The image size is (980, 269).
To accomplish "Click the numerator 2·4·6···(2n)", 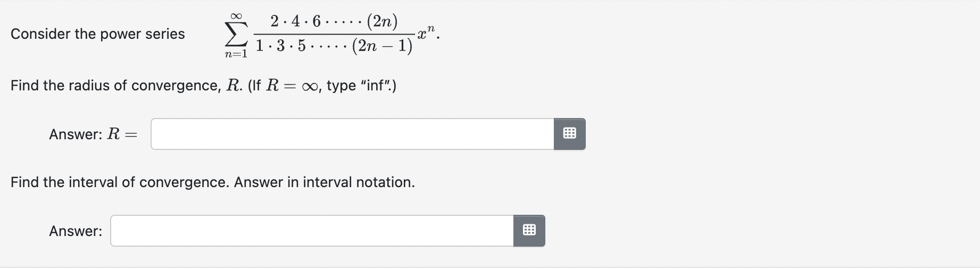I will click(x=334, y=21).
